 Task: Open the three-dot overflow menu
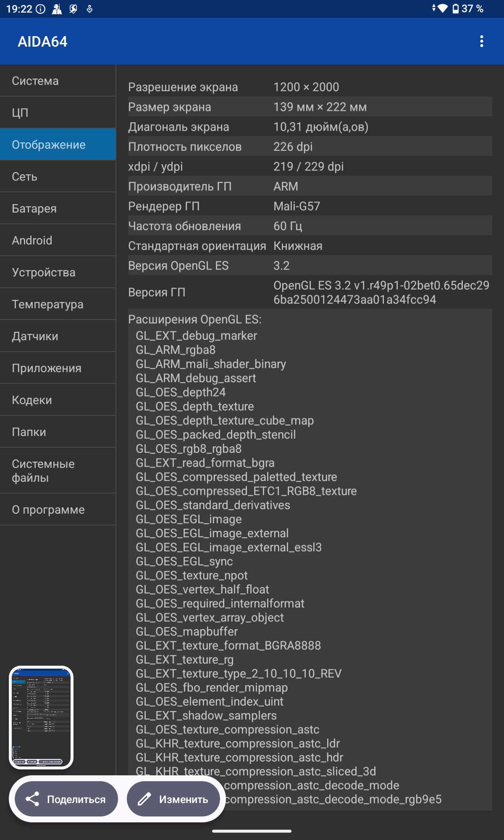click(481, 41)
